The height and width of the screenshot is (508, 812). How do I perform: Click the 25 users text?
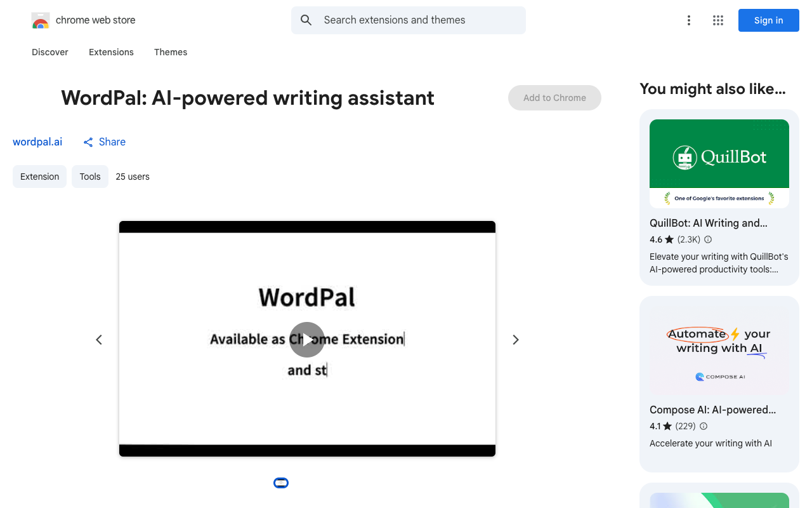133,177
